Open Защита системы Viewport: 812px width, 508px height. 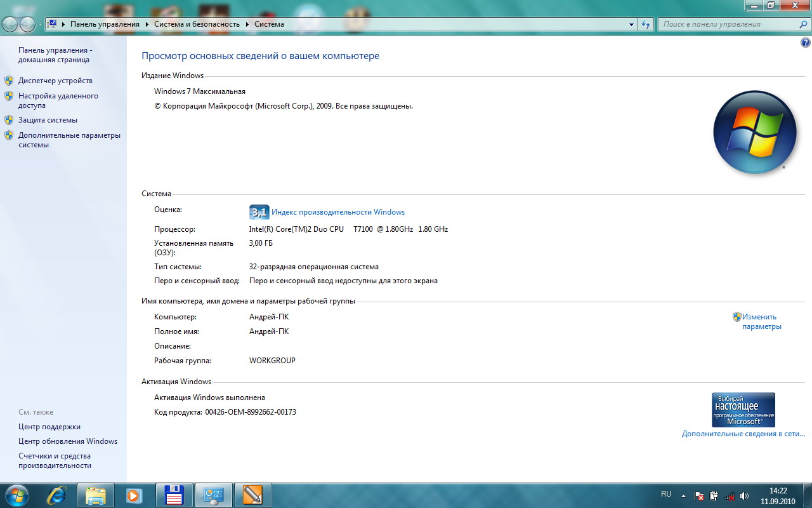pos(48,119)
